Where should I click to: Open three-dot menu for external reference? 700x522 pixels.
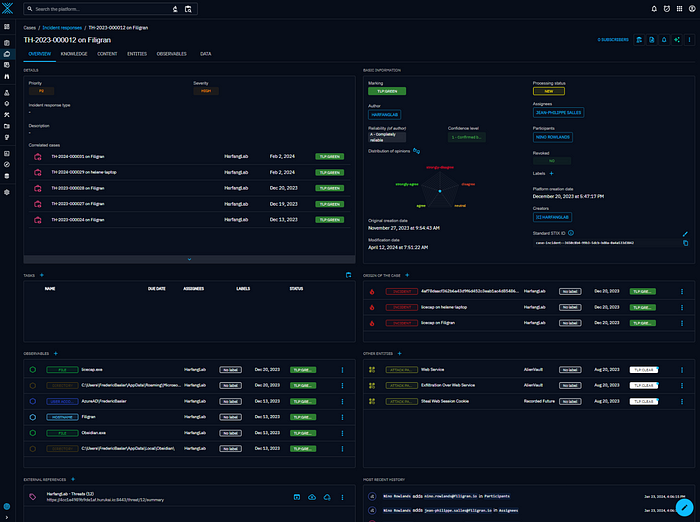(x=343, y=496)
